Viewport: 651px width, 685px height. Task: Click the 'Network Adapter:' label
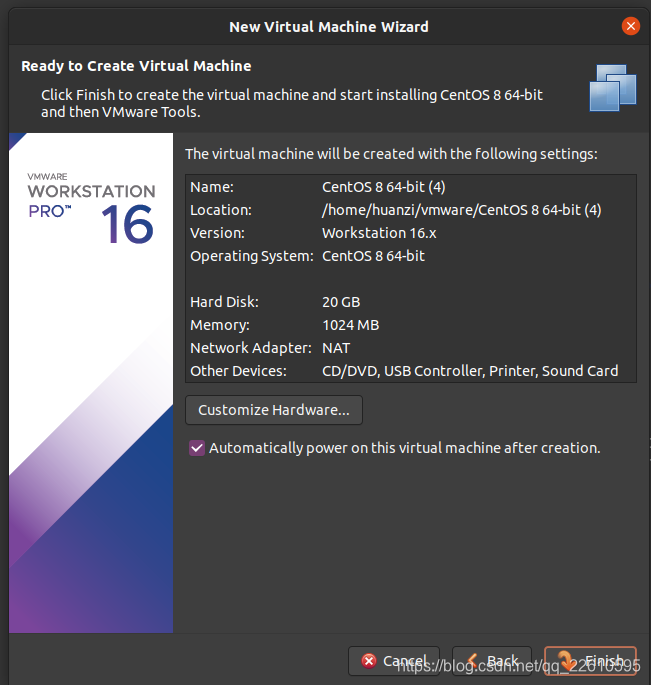point(251,348)
